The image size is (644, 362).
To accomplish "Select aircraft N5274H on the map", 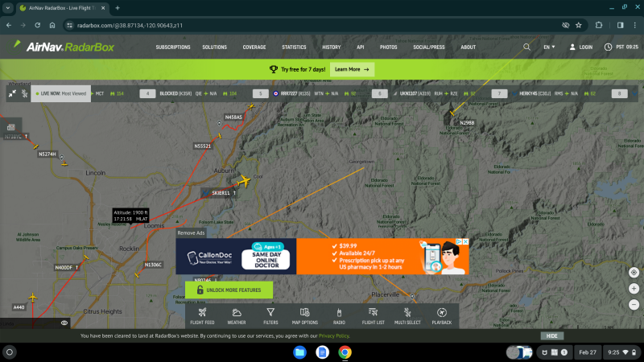I will point(64,164).
